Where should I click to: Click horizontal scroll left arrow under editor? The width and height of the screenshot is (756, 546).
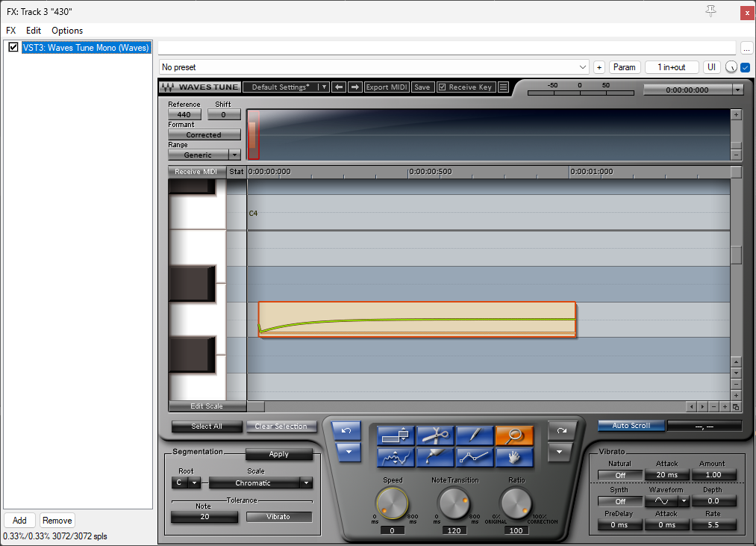point(692,406)
